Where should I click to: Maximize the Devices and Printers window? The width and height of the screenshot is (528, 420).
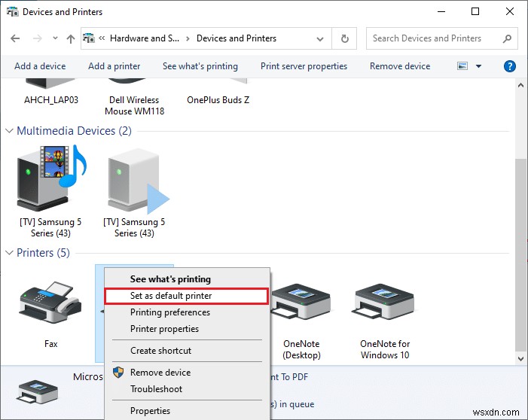475,11
